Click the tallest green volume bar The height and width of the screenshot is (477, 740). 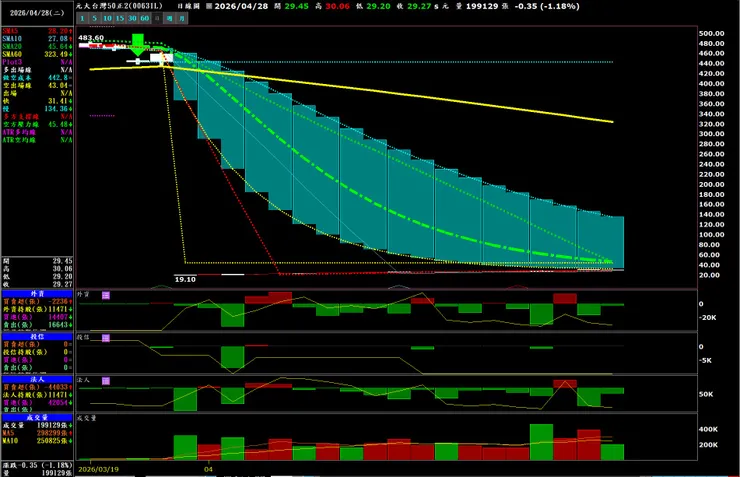point(541,442)
